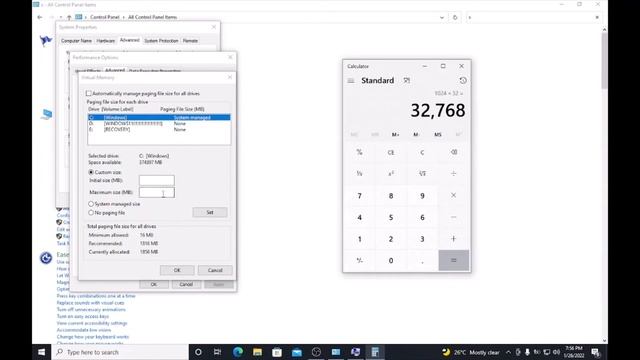Open Computer Name tab in System Properties
The image size is (640, 360).
(76, 41)
